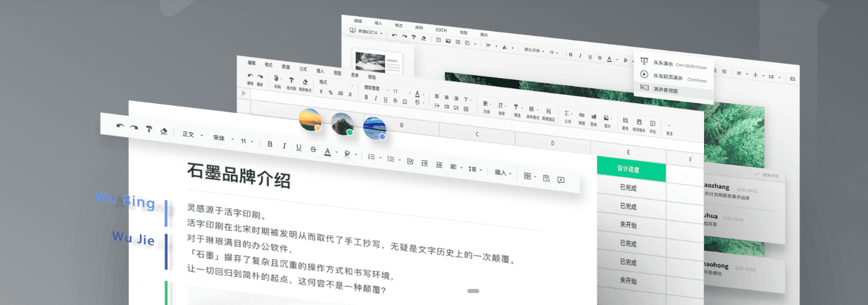Open the 插入 dropdown in document toolbar

503,173
